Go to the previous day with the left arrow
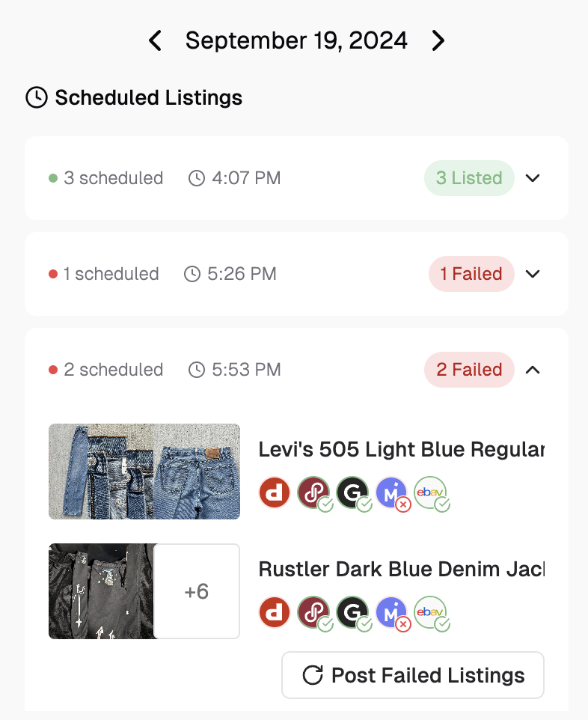588x720 pixels. 155,40
